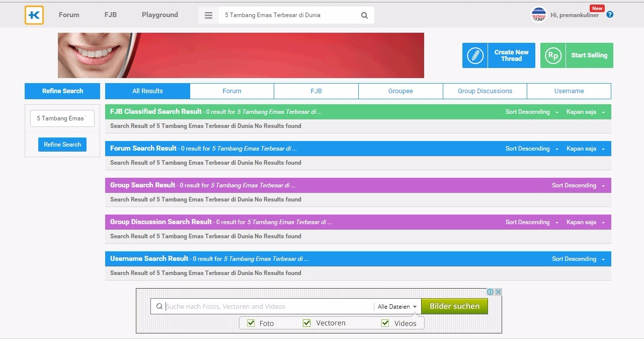Open the premankuliner profile avatar
This screenshot has width=644, height=339.
coord(538,15)
